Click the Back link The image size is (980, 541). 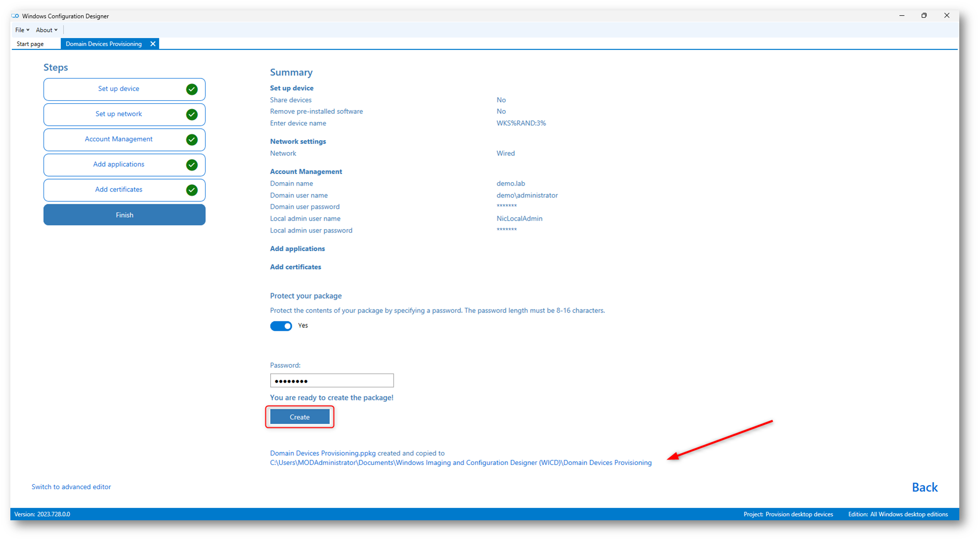pyautogui.click(x=925, y=487)
